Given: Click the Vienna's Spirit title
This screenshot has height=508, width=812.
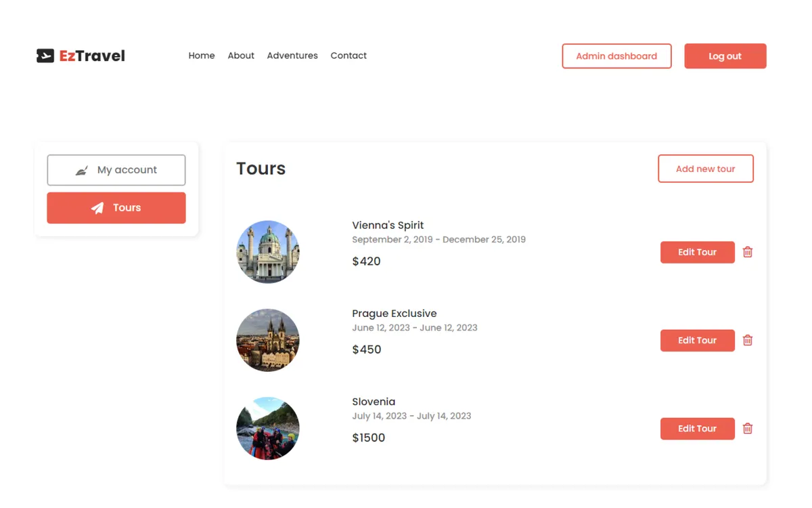Looking at the screenshot, I should [388, 226].
